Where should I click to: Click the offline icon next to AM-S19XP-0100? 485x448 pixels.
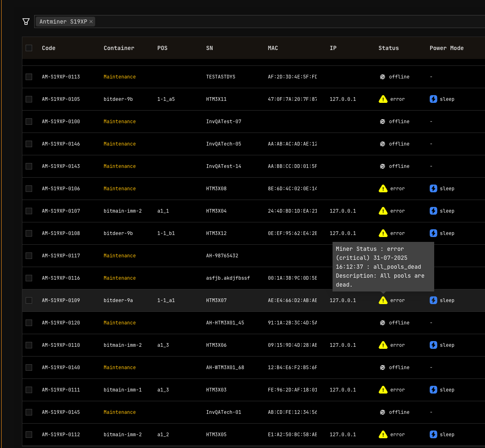tap(383, 121)
